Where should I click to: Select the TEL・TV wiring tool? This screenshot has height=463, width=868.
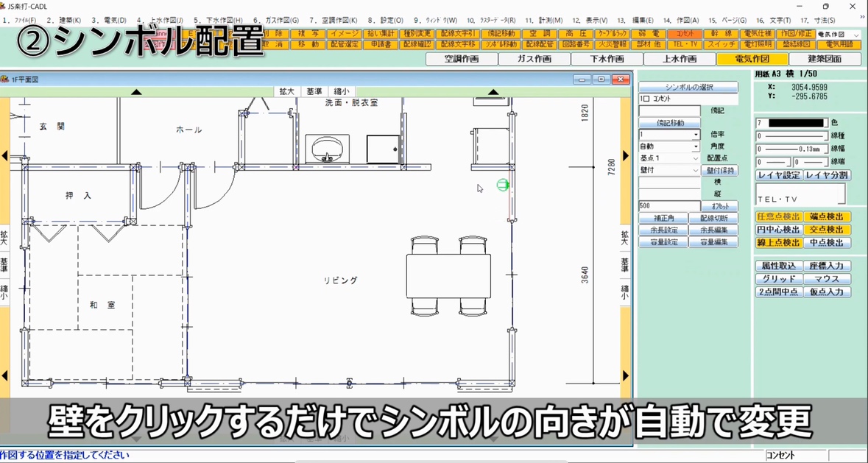pyautogui.click(x=684, y=43)
